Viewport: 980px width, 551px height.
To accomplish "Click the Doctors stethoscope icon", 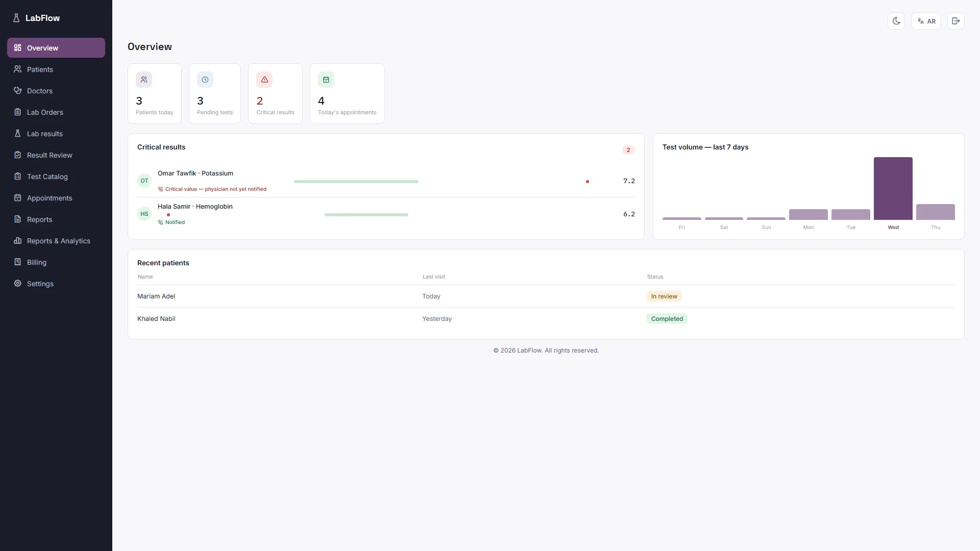I will tap(18, 90).
